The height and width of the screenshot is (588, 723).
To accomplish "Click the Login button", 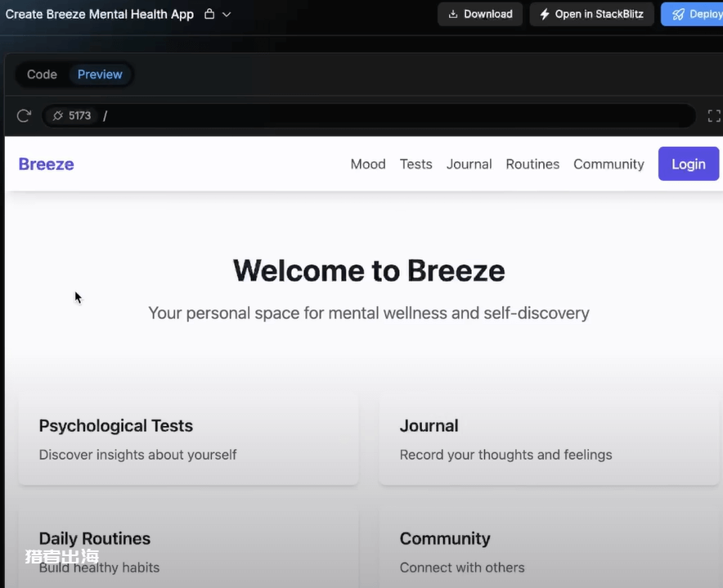I will 689,164.
